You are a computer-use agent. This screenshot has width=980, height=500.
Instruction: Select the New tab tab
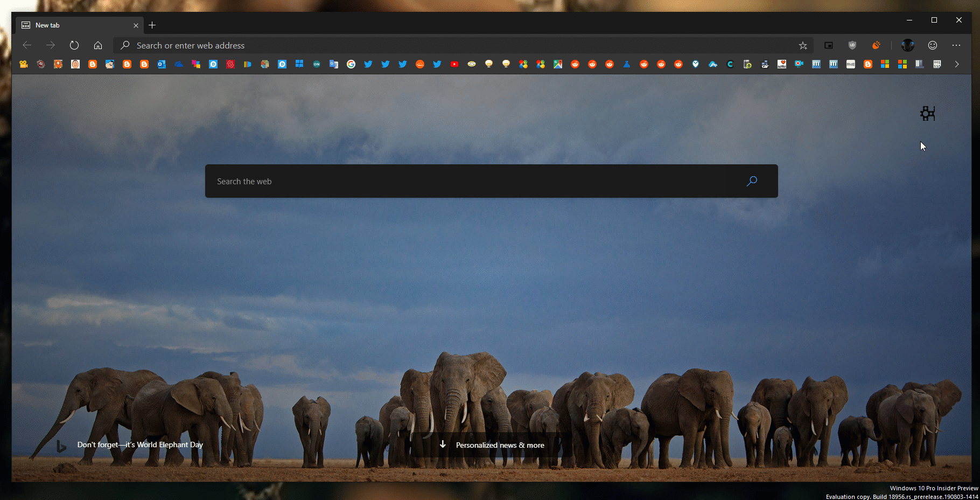tap(75, 25)
